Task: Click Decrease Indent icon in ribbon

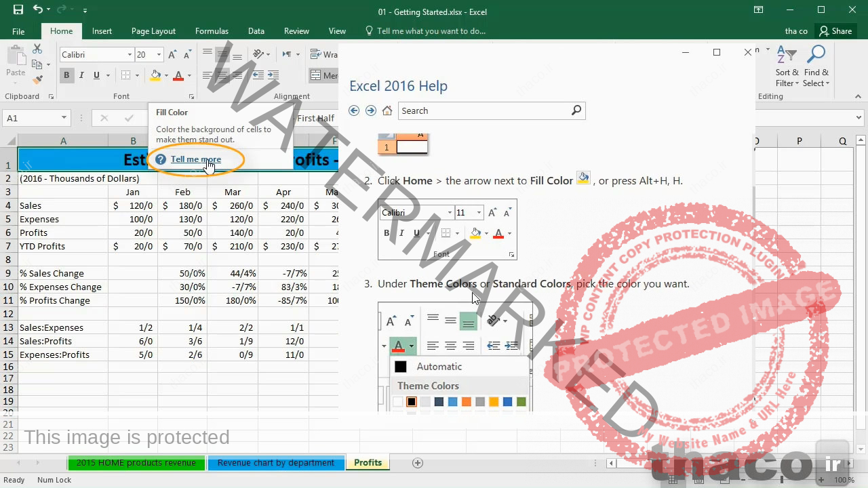Action: (x=258, y=75)
